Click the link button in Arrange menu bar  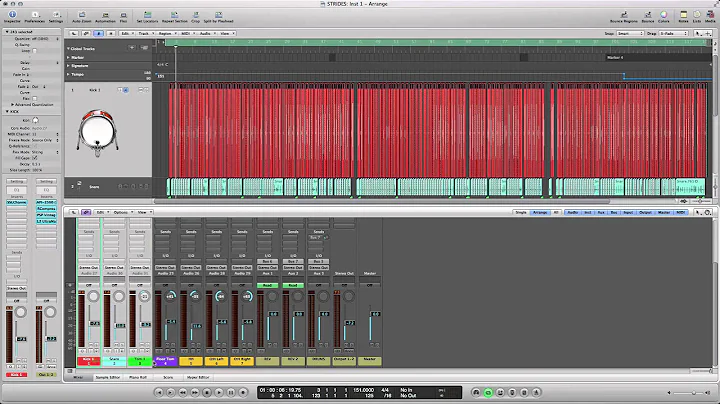[86, 34]
